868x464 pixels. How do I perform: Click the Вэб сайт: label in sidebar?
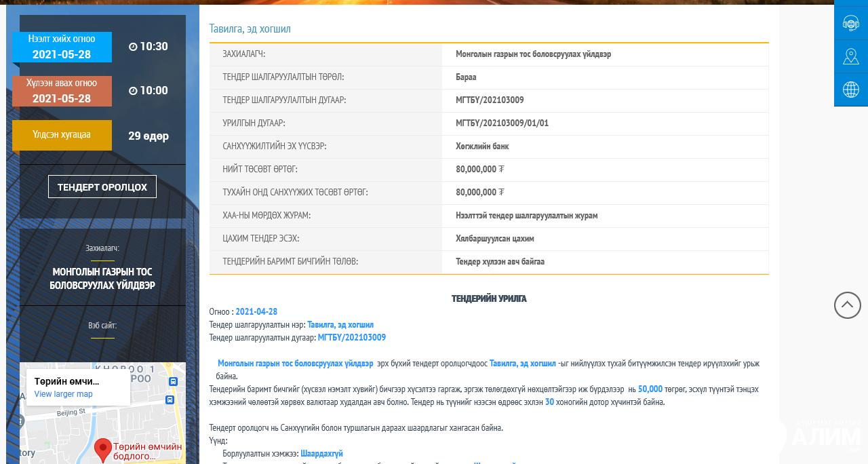[x=102, y=326]
